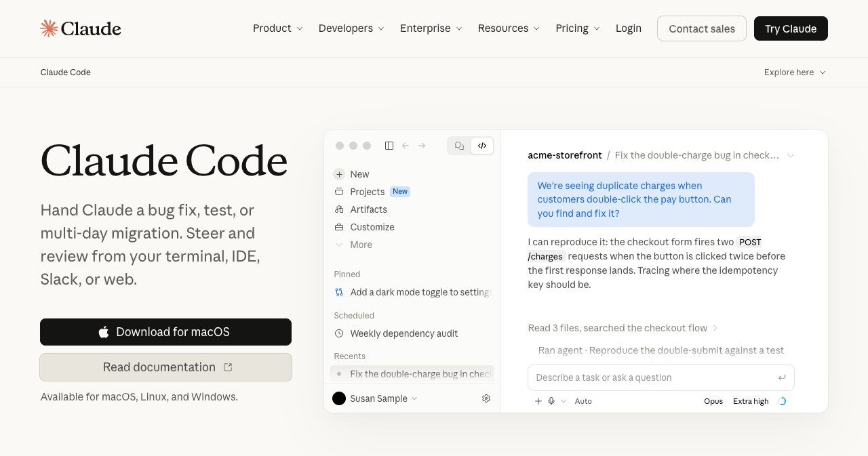Open the Resources menu
868x456 pixels.
[509, 28]
